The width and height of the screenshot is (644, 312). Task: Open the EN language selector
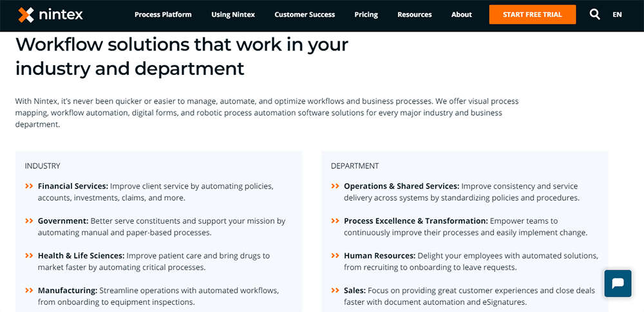pyautogui.click(x=617, y=14)
